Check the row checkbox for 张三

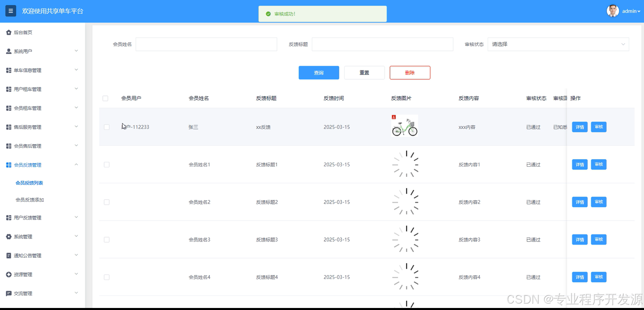pos(107,127)
